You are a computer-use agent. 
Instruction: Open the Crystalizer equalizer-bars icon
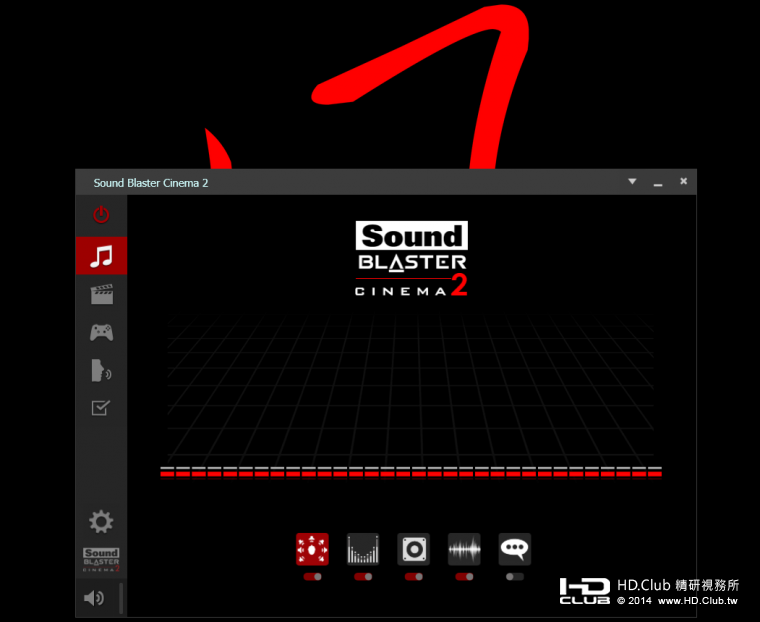click(x=363, y=549)
